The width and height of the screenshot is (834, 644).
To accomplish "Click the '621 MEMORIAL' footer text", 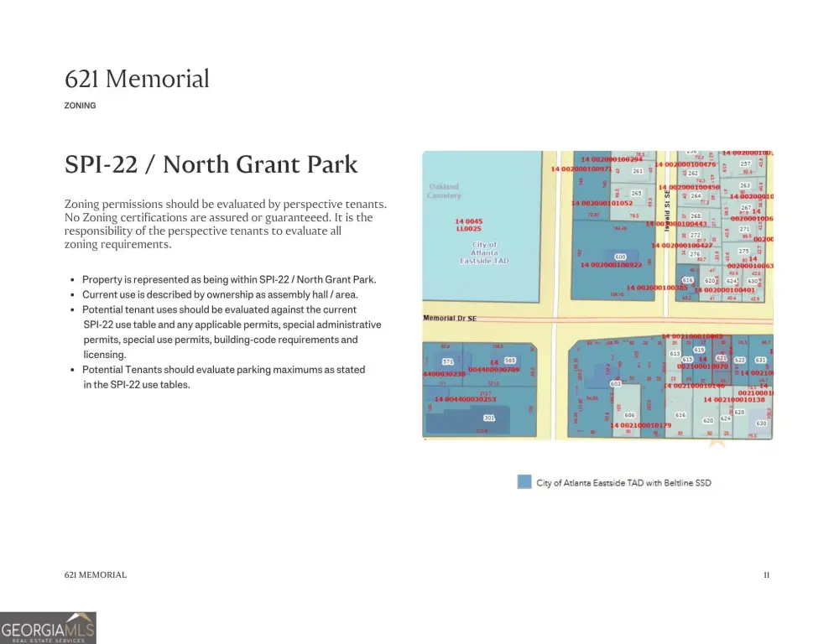I will click(x=95, y=575).
